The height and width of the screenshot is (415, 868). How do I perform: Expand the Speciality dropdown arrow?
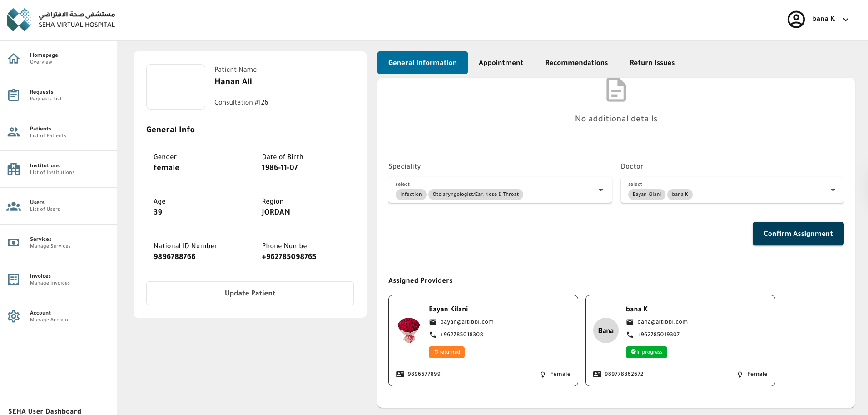(x=600, y=190)
